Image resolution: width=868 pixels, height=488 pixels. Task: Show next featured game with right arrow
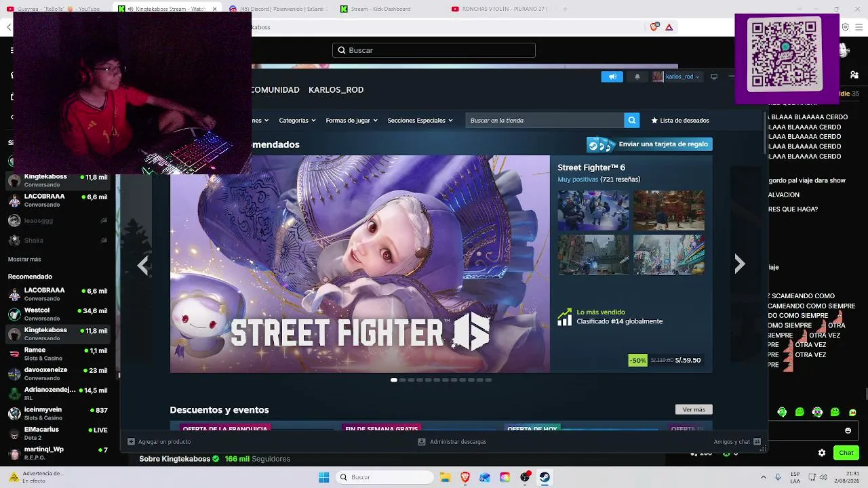pyautogui.click(x=739, y=264)
